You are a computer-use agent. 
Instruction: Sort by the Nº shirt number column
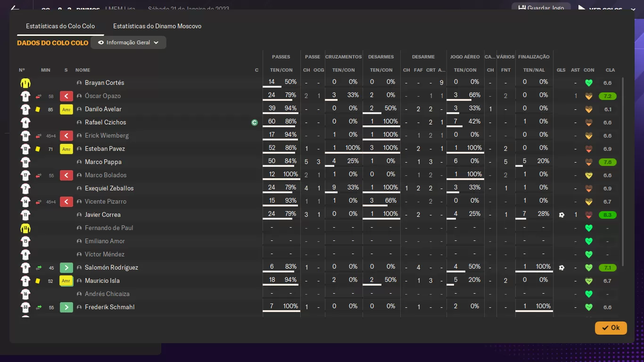(22, 70)
